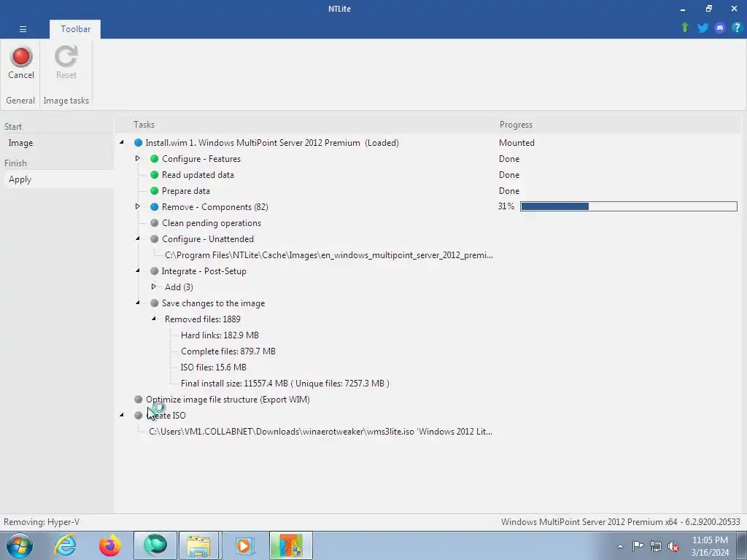Viewport: 747px width, 560px height.
Task: Click the Progress column header
Action: coord(516,124)
